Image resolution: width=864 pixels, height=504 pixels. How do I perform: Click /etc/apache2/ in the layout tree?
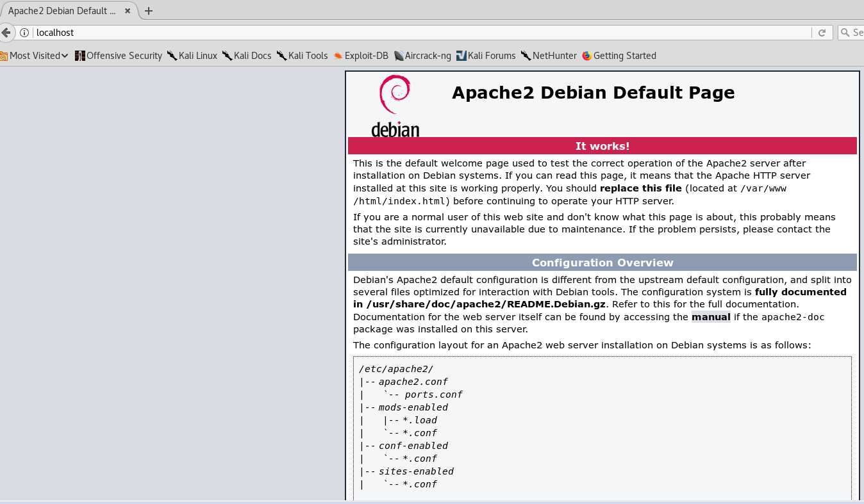click(x=396, y=369)
